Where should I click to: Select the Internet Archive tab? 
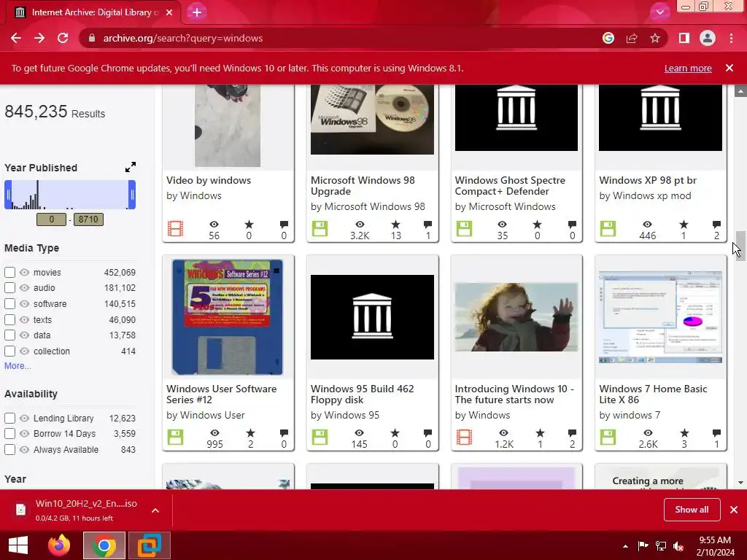pos(93,12)
